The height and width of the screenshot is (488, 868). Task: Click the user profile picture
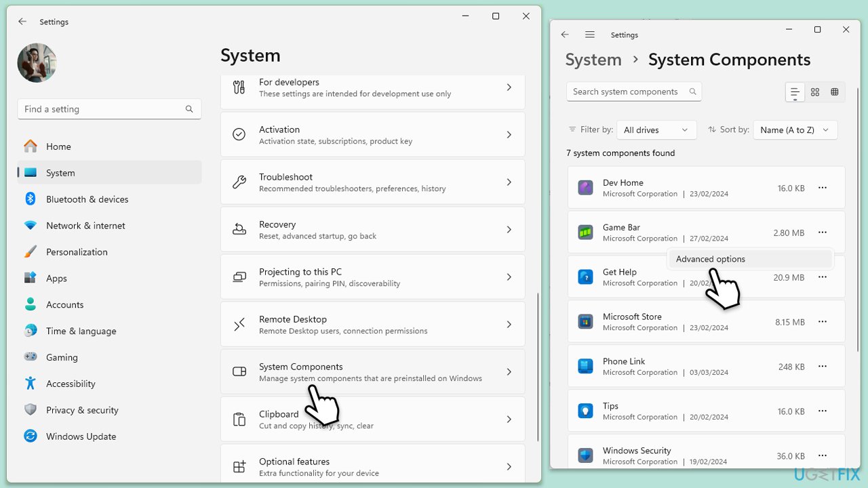click(37, 63)
